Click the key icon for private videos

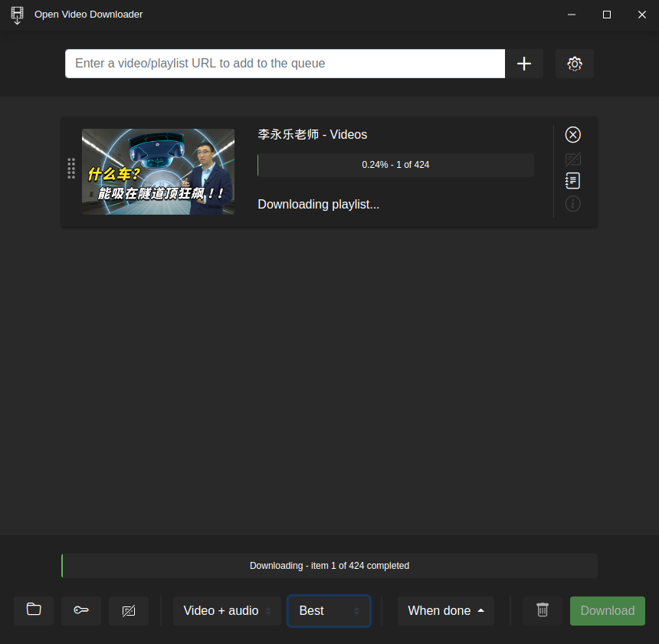pyautogui.click(x=81, y=610)
